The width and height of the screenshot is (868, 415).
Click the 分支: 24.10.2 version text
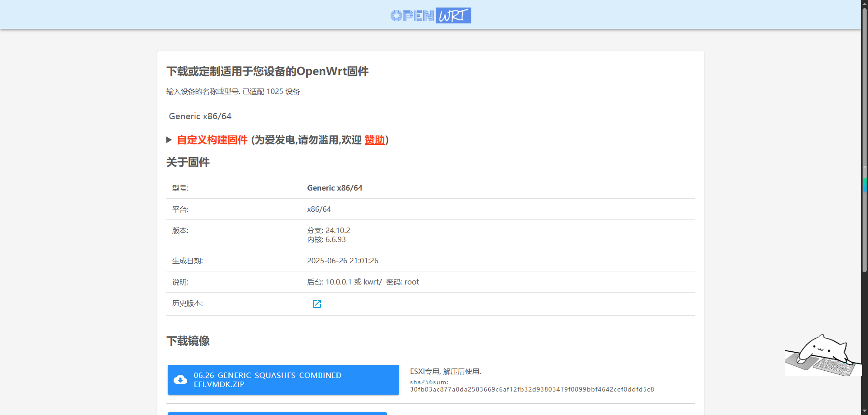[x=329, y=230]
